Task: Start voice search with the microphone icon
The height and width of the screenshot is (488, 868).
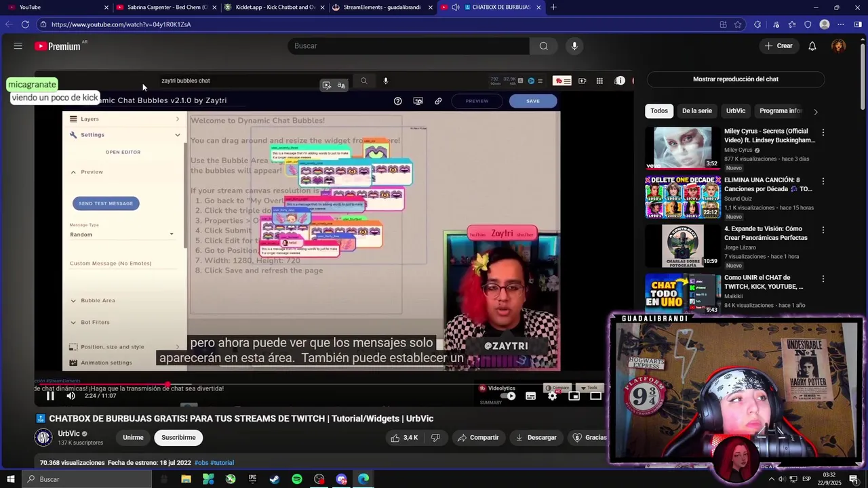Action: (x=574, y=46)
